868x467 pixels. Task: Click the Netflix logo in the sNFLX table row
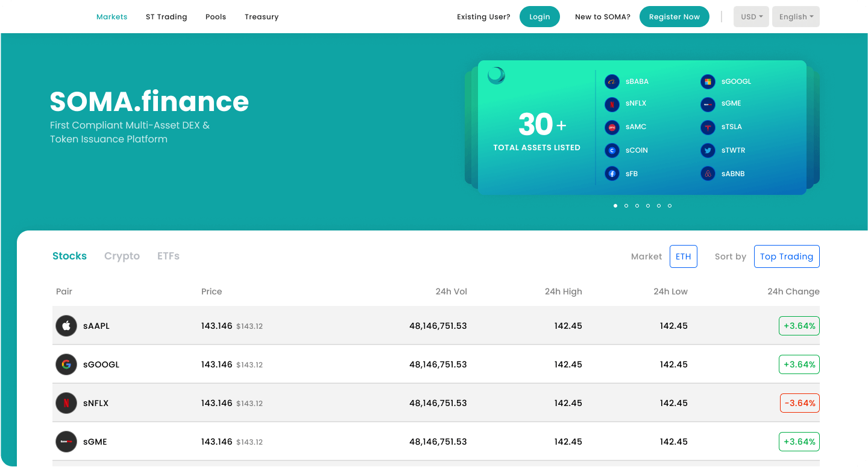[x=66, y=403]
